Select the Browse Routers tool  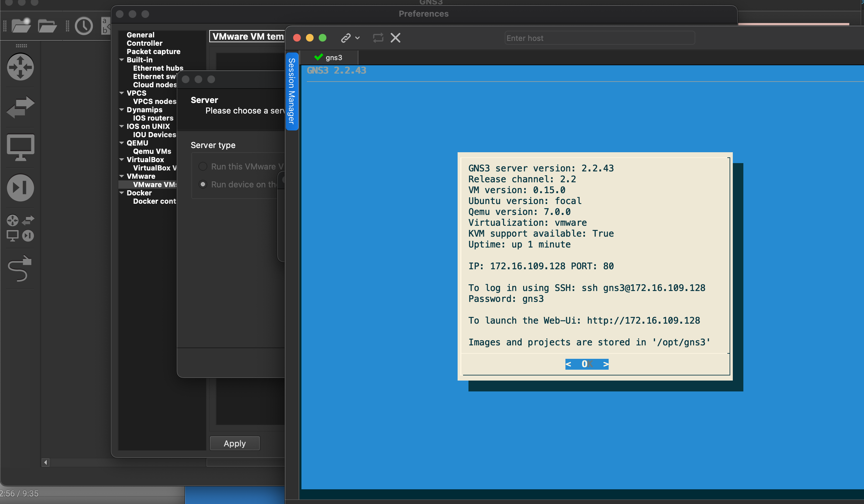[20, 67]
